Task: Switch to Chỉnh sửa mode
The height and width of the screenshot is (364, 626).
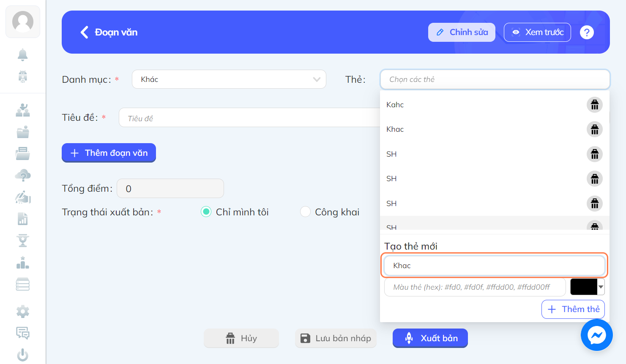Action: [x=462, y=32]
